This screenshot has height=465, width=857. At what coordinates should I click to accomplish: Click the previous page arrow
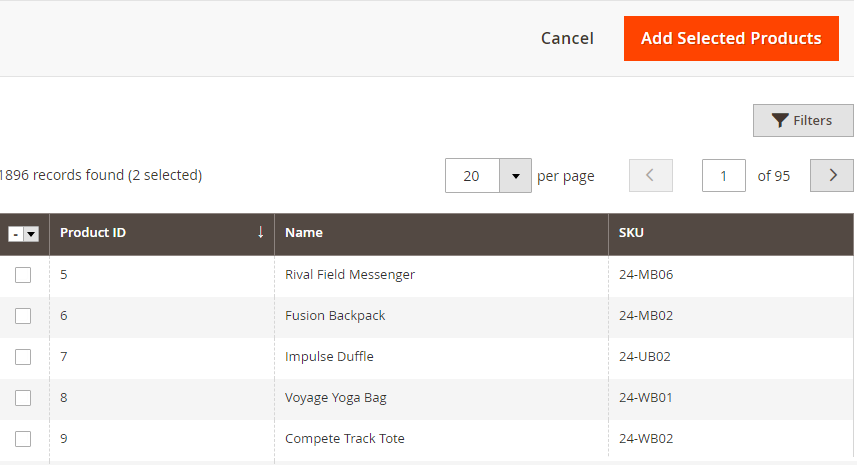pyautogui.click(x=650, y=175)
